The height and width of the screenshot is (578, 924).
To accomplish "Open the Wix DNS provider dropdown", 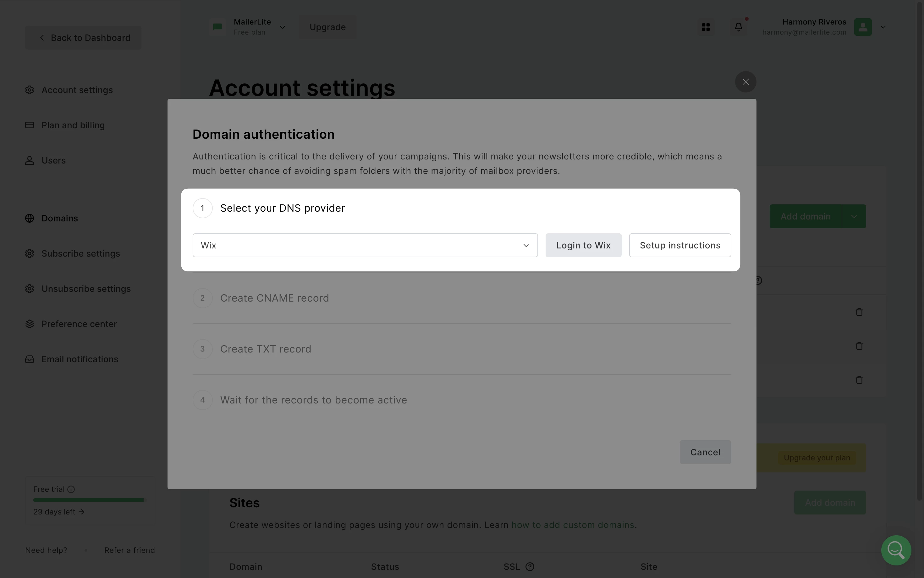I will (x=365, y=245).
